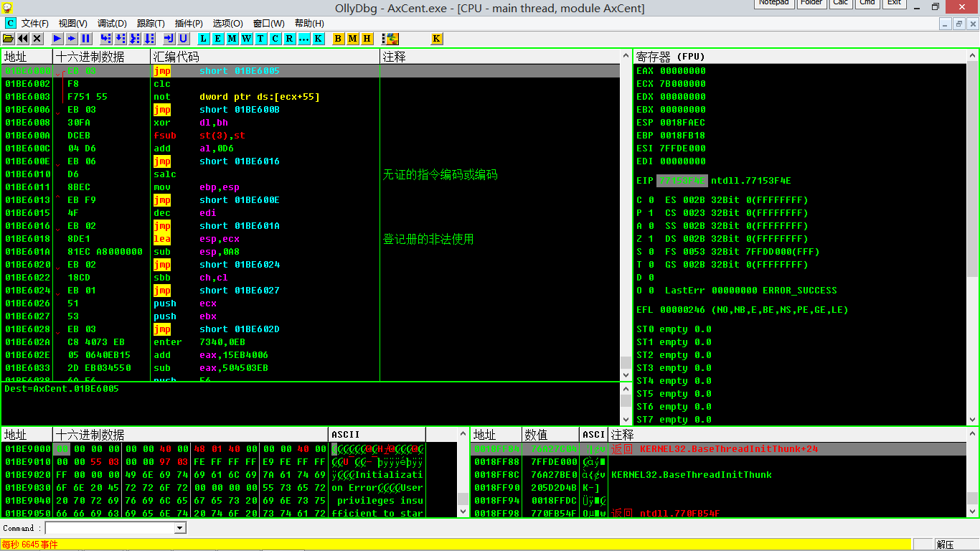
Task: Click the Close program X toolbar icon
Action: tap(37, 38)
